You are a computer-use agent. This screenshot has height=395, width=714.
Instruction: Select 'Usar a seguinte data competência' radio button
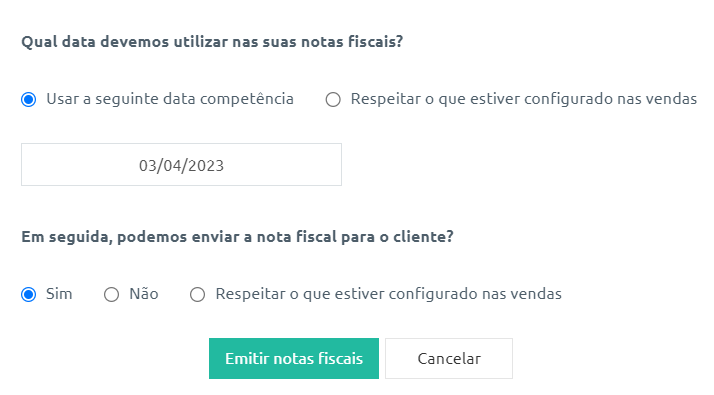pyautogui.click(x=29, y=99)
